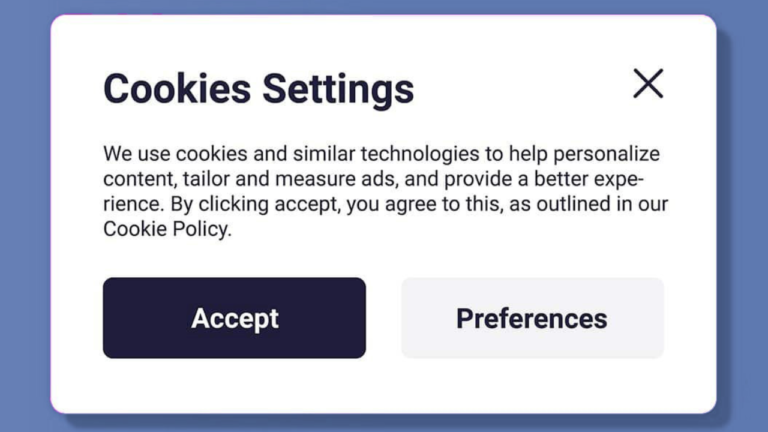Click the word "Cookies" in the heading
The image size is (768, 432).
pos(177,88)
